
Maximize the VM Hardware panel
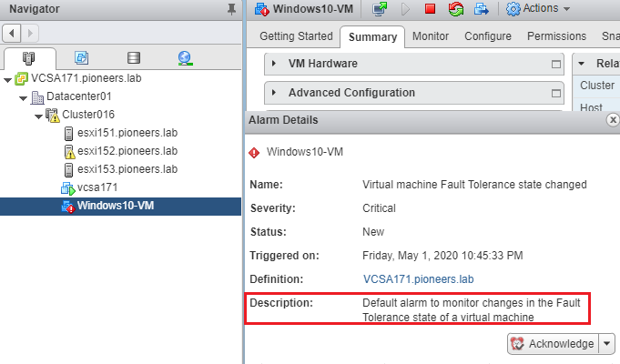556,64
